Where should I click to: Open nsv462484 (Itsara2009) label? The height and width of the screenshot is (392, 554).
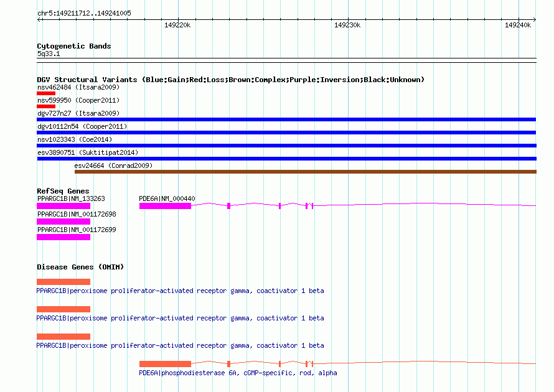coord(78,87)
